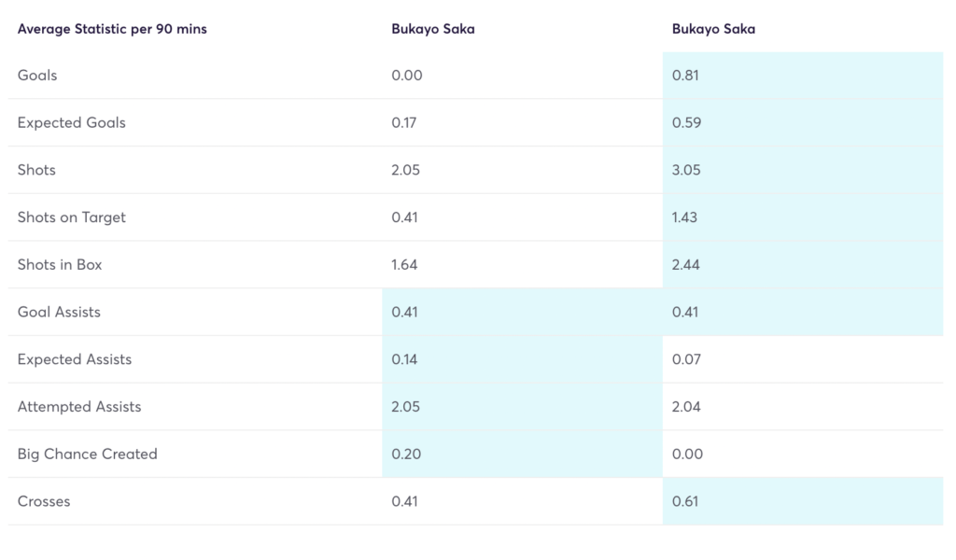956x560 pixels.
Task: Select the highlighted 0.61 Crosses value
Action: pos(686,501)
